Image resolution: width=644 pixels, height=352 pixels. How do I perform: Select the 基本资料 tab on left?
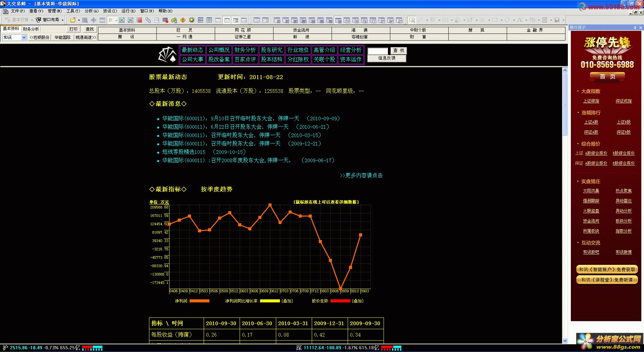(x=11, y=29)
